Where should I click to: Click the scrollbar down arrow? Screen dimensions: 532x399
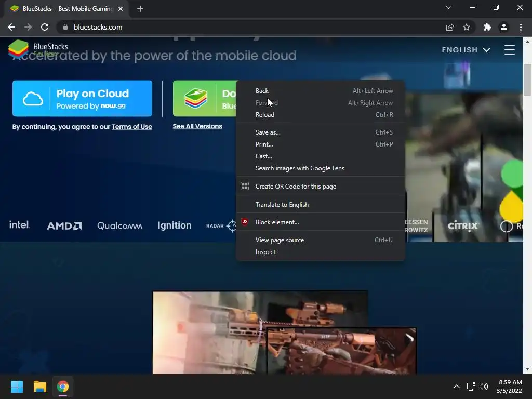[527, 369]
